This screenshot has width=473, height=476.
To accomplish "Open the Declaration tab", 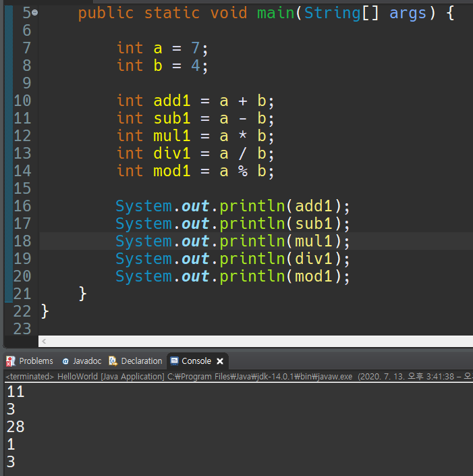I will (136, 361).
